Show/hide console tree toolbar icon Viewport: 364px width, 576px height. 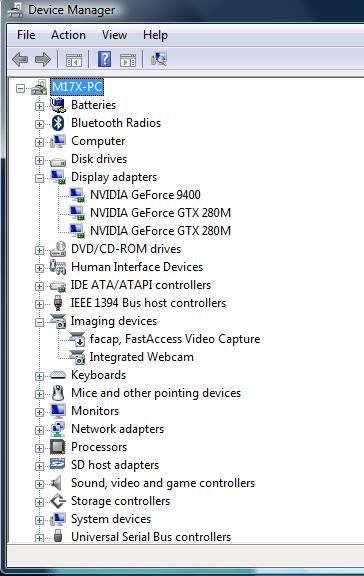74,60
